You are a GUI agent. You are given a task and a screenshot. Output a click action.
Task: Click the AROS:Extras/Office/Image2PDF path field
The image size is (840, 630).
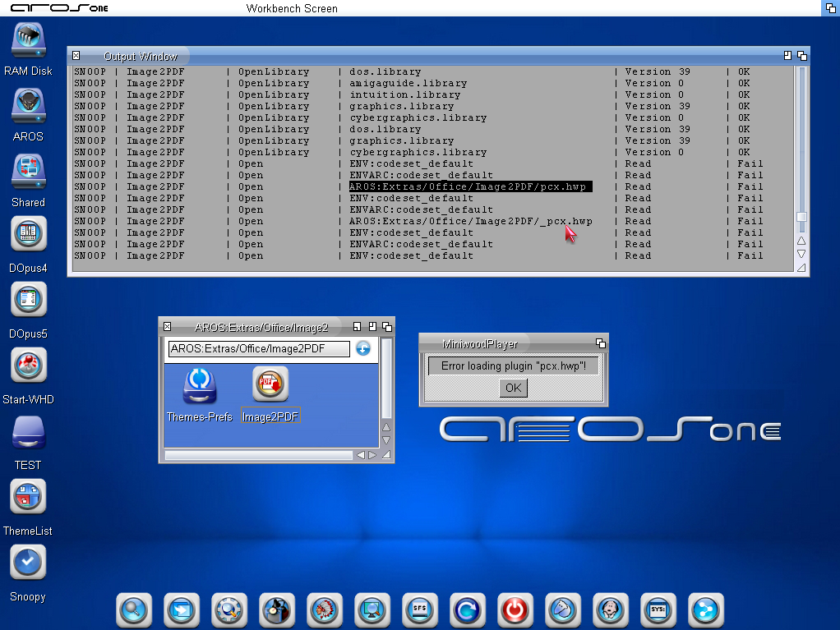pos(259,349)
